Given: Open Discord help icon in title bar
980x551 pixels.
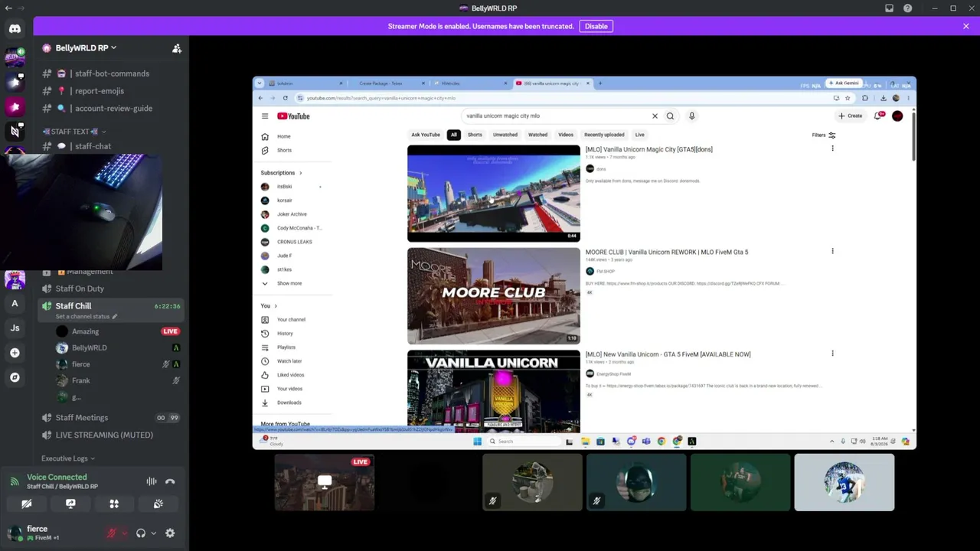Looking at the screenshot, I should point(908,8).
